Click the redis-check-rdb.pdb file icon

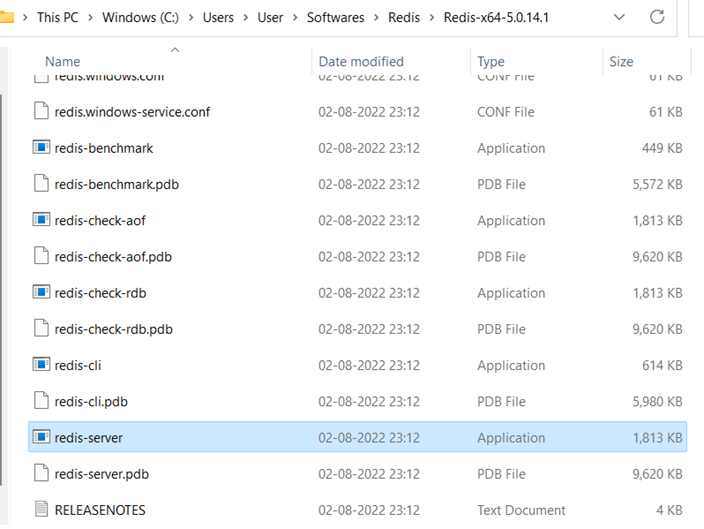pyautogui.click(x=41, y=328)
